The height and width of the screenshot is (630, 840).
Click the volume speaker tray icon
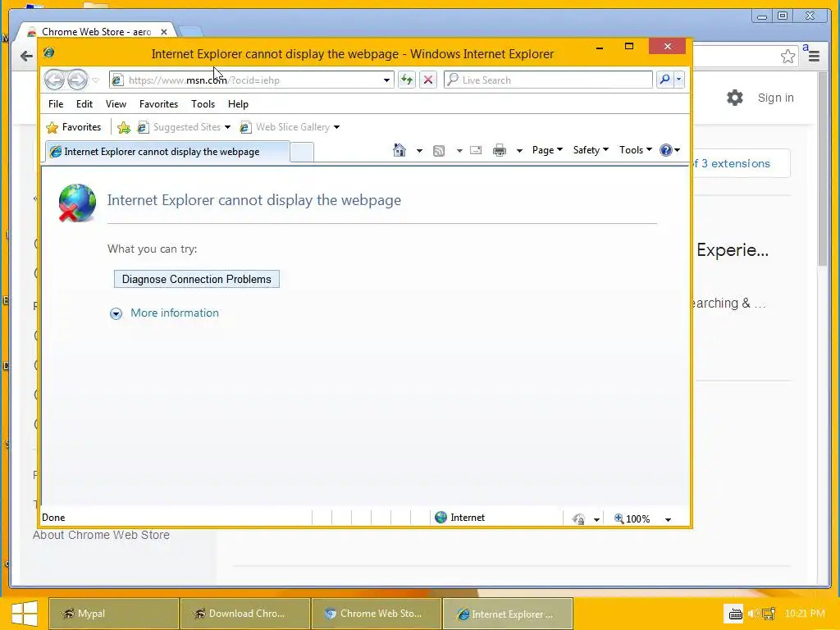[753, 614]
